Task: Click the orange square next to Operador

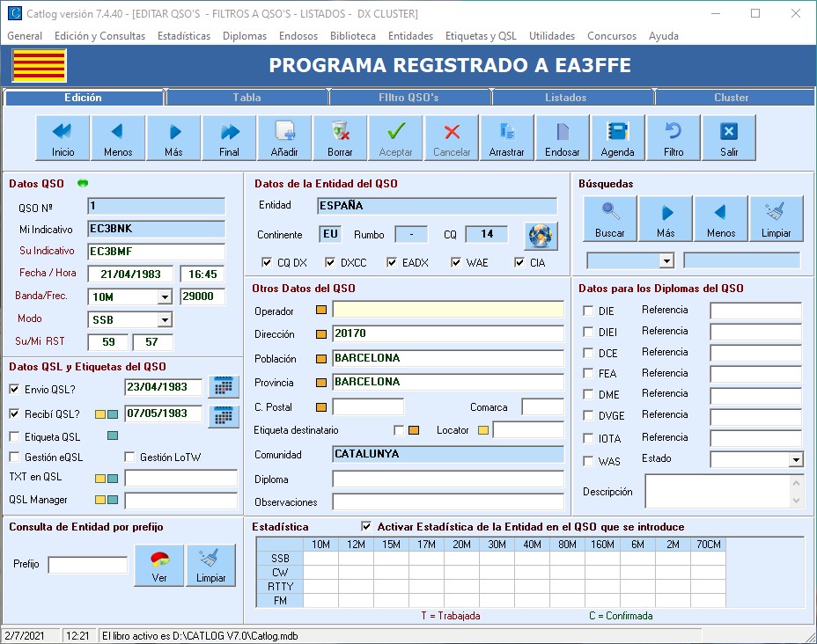Action: click(x=321, y=310)
